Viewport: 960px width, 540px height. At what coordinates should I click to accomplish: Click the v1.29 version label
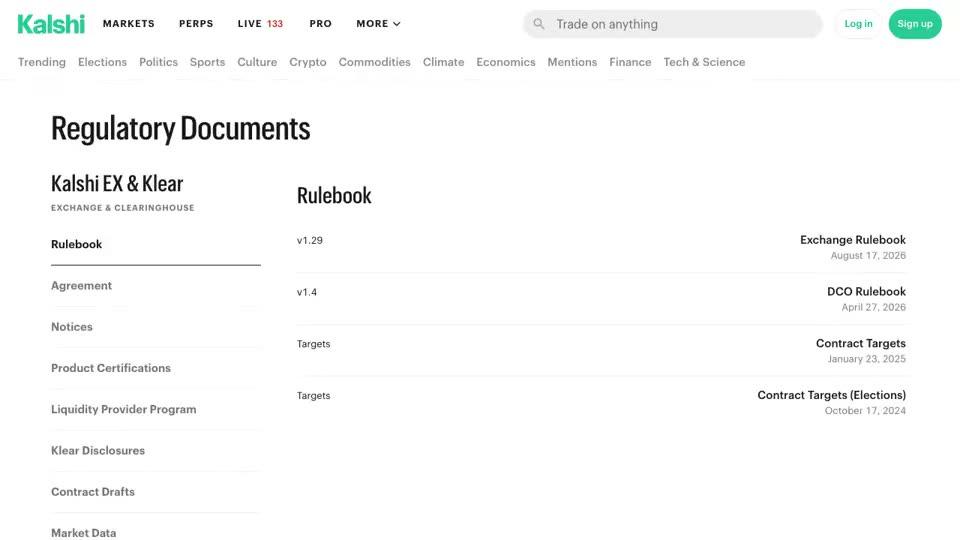coord(310,241)
